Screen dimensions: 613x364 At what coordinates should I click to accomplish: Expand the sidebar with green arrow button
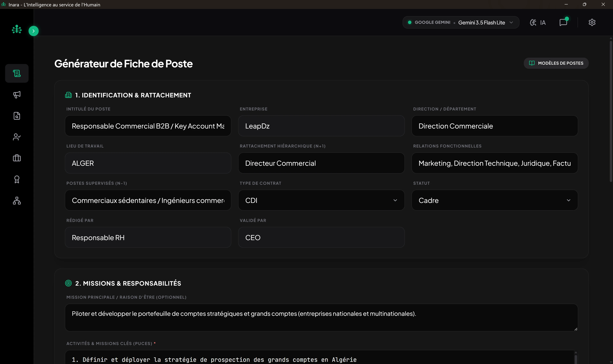click(x=34, y=31)
